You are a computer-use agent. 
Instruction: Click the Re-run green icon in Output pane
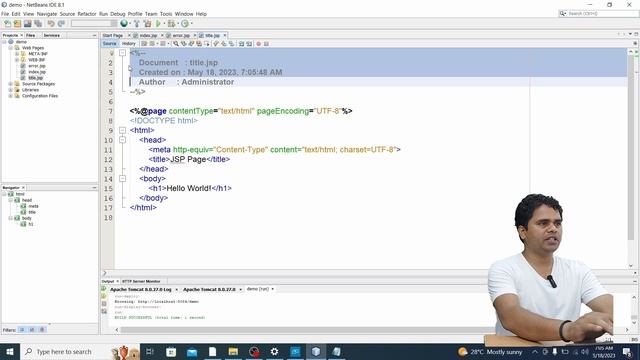(104, 289)
